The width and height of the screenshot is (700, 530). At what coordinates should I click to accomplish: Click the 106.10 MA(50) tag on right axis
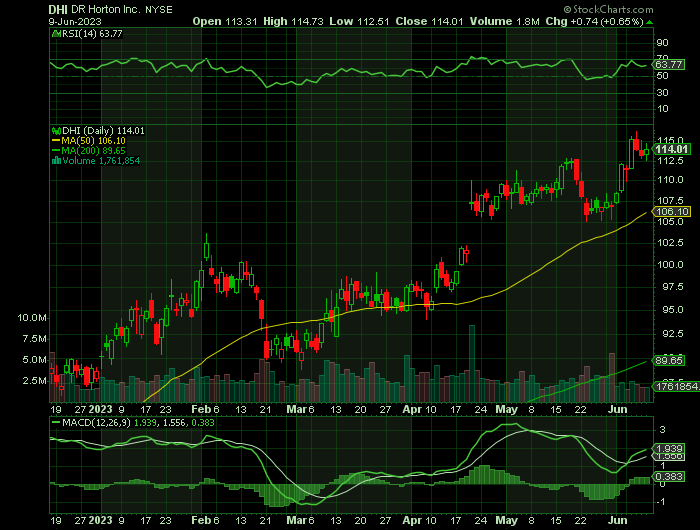671,211
